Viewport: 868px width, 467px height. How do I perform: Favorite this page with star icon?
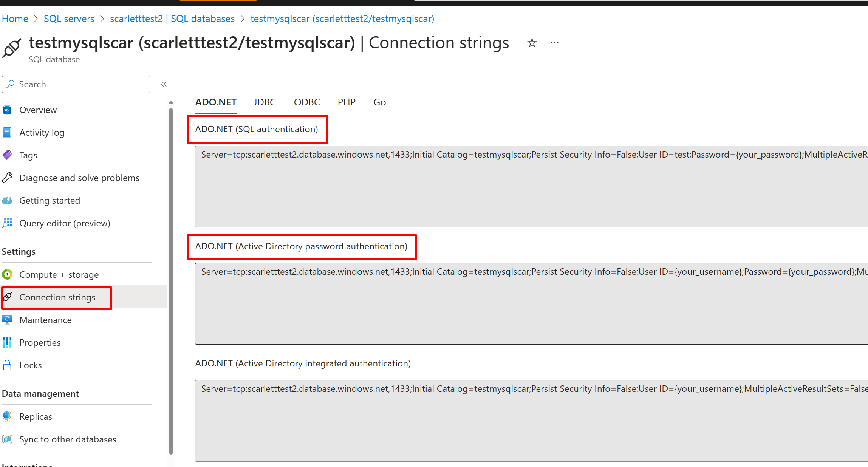pos(532,43)
